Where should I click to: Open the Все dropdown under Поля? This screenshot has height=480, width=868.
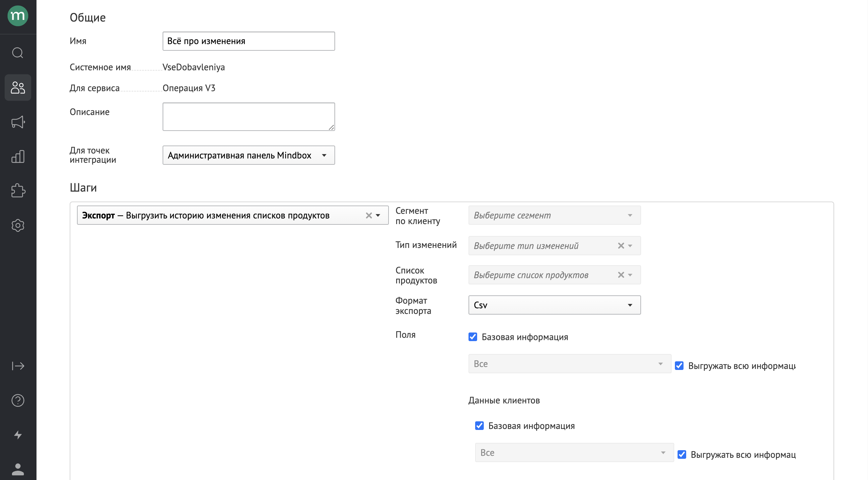(x=569, y=364)
